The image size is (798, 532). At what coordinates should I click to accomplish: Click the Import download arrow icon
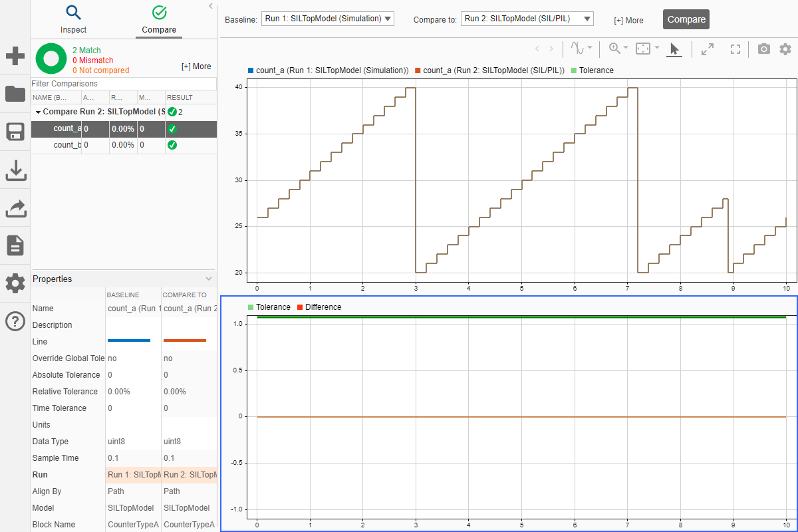(15, 170)
